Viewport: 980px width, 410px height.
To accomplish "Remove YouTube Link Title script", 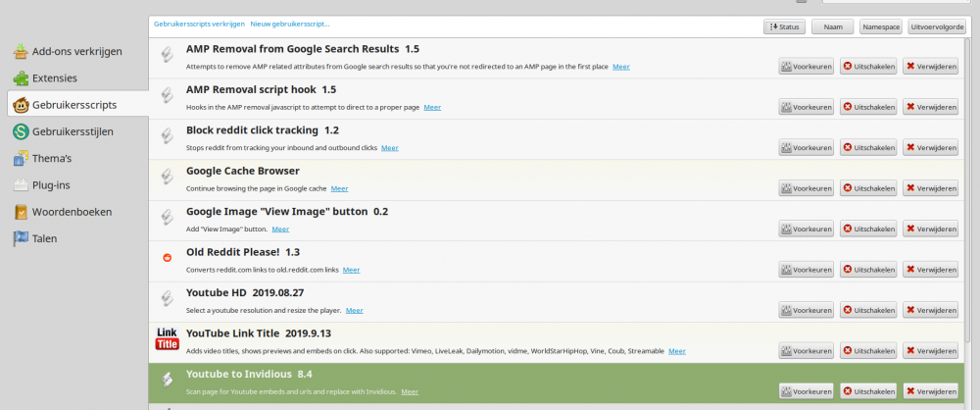I will pyautogui.click(x=931, y=350).
